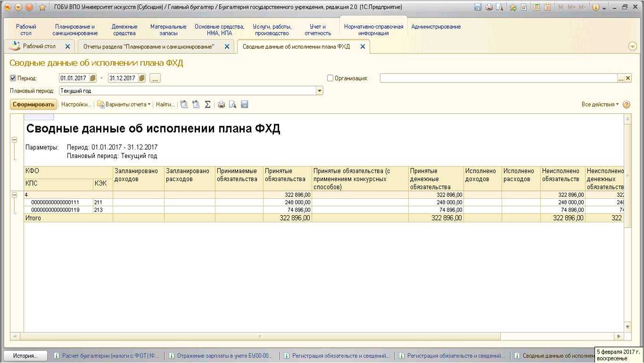
Task: Clear the Организация field with X
Action: point(628,78)
